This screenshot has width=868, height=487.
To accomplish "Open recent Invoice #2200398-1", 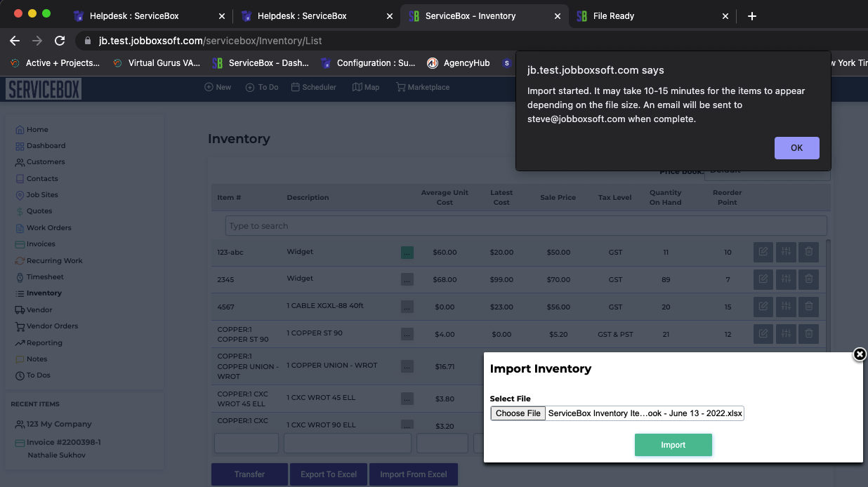I will pyautogui.click(x=58, y=442).
